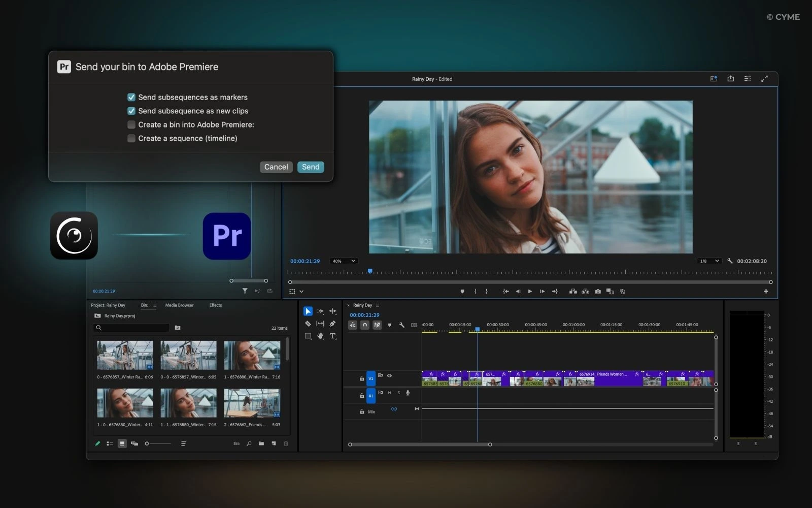This screenshot has width=812, height=508.
Task: Click the Export Frame camera icon
Action: coord(598,292)
